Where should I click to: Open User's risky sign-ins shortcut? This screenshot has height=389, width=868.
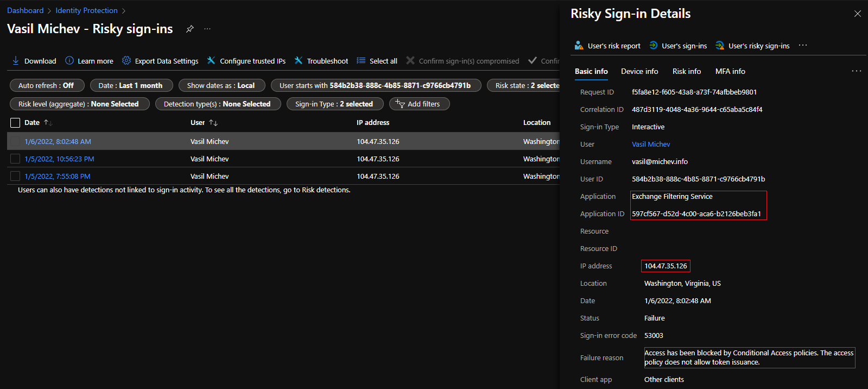(752, 46)
